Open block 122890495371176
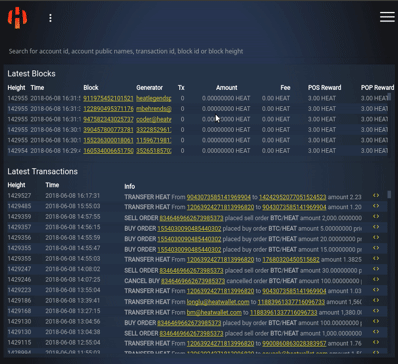This screenshot has height=364, width=398. [108, 109]
